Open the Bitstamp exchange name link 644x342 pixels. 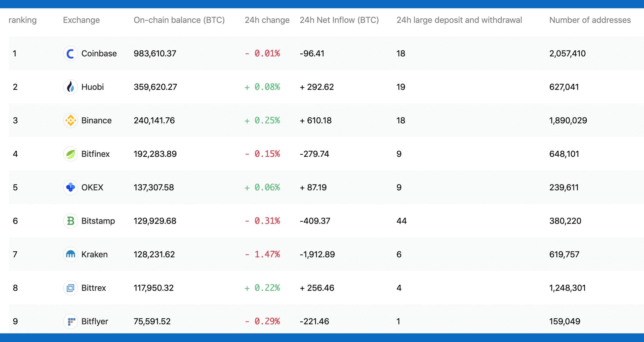(x=98, y=221)
